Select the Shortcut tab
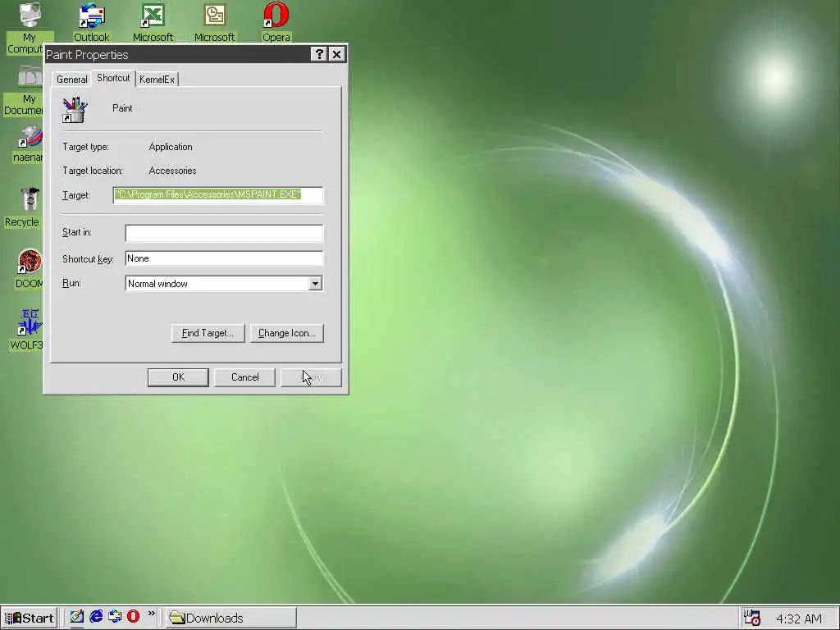 [113, 78]
